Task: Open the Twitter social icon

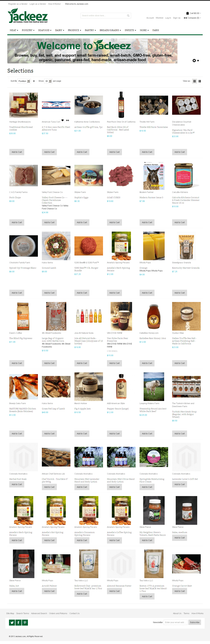Action: click(x=12, y=622)
